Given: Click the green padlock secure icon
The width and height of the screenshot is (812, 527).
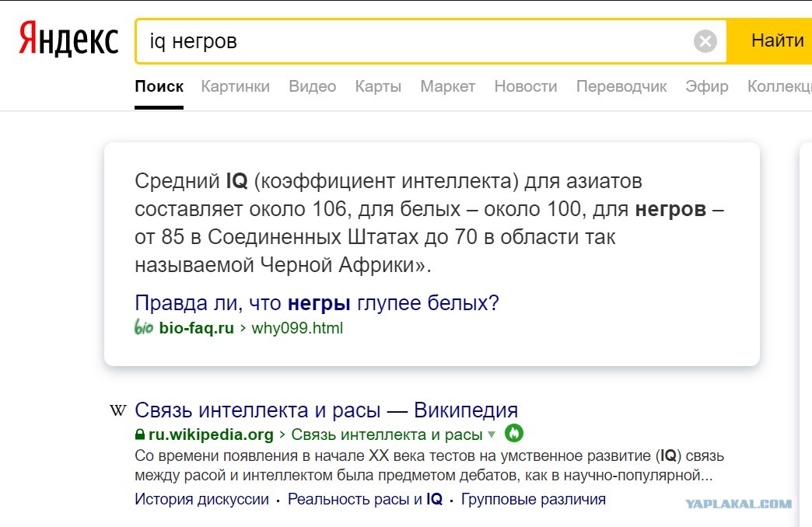Looking at the screenshot, I should point(140,435).
